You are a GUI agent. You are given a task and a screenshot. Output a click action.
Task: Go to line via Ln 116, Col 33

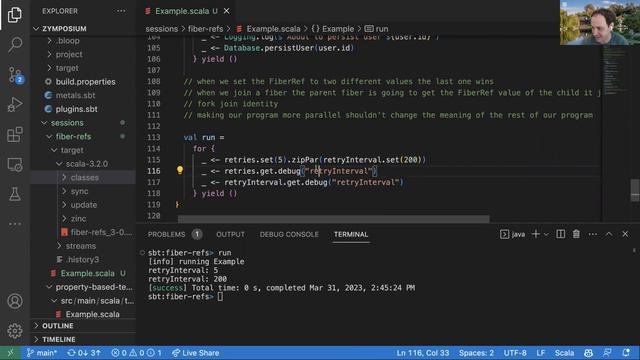pyautogui.click(x=423, y=353)
